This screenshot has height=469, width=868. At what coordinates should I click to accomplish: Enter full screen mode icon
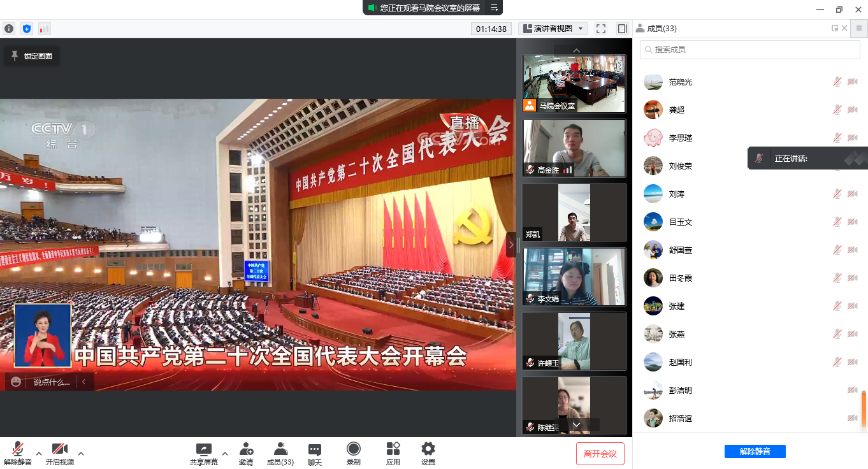600,29
